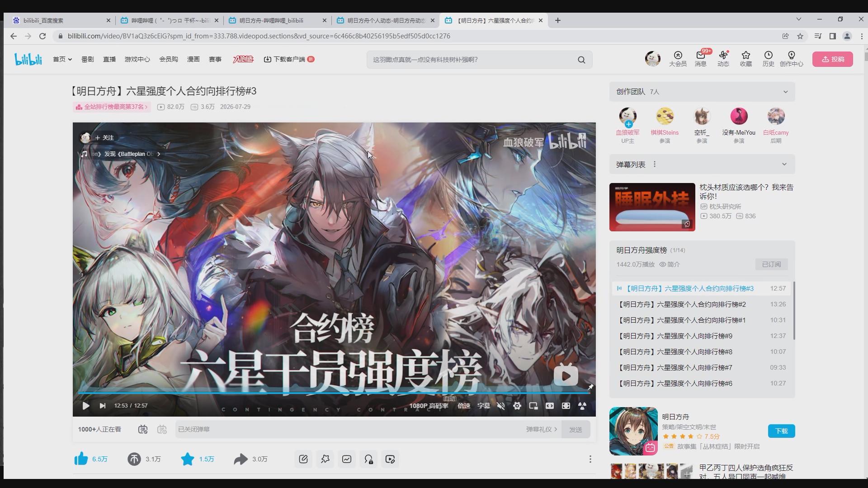Click the listen-mode headphone icon

pos(368,459)
